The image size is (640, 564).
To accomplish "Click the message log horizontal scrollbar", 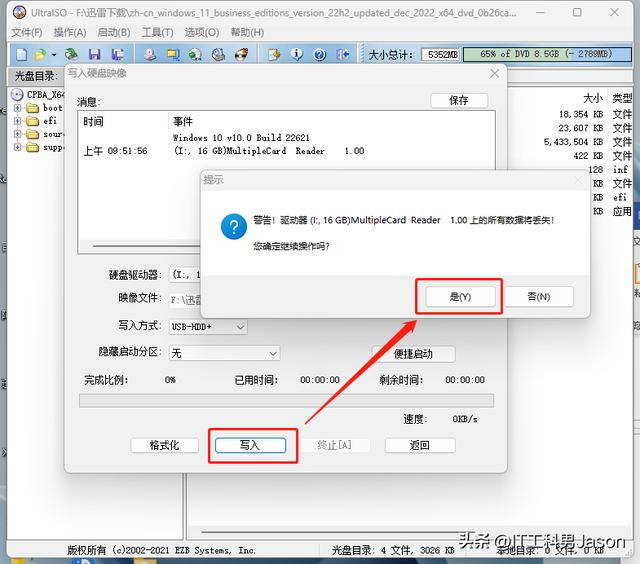I will click(x=147, y=246).
